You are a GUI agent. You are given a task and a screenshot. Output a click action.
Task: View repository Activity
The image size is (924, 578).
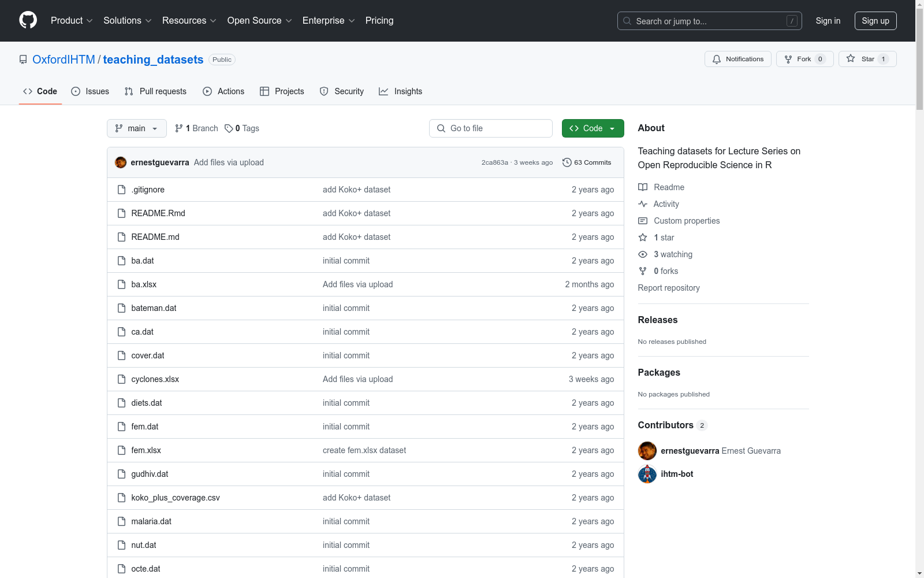pyautogui.click(x=658, y=204)
